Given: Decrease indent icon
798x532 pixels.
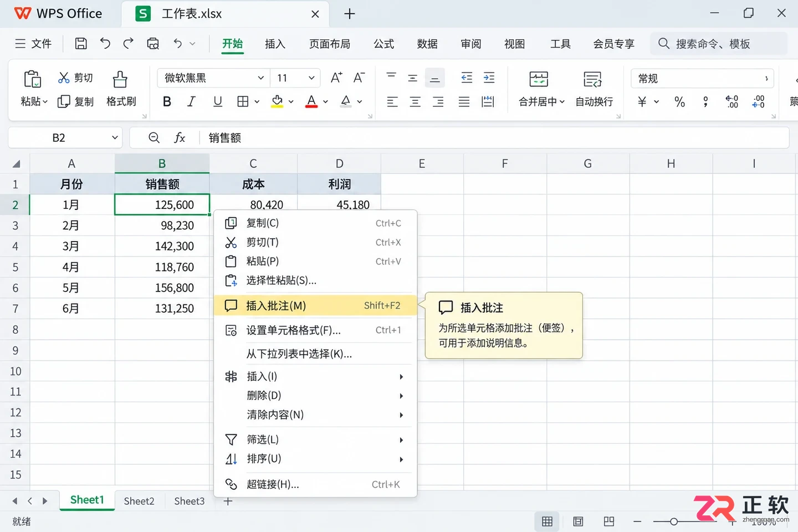Looking at the screenshot, I should [x=467, y=78].
